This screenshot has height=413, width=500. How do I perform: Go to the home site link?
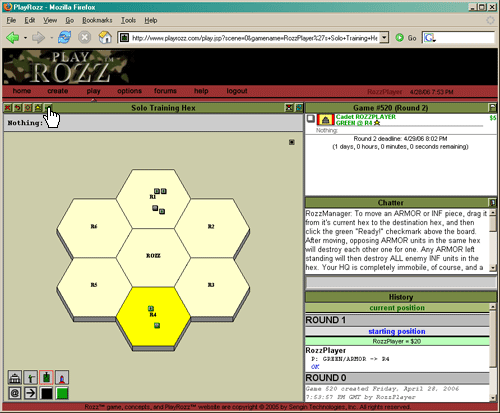pos(22,91)
